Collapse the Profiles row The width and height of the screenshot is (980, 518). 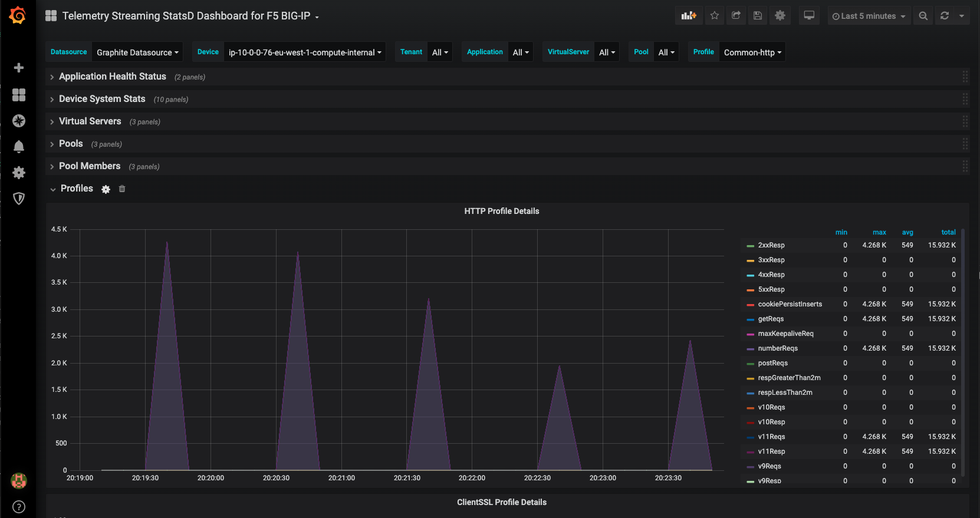point(77,189)
